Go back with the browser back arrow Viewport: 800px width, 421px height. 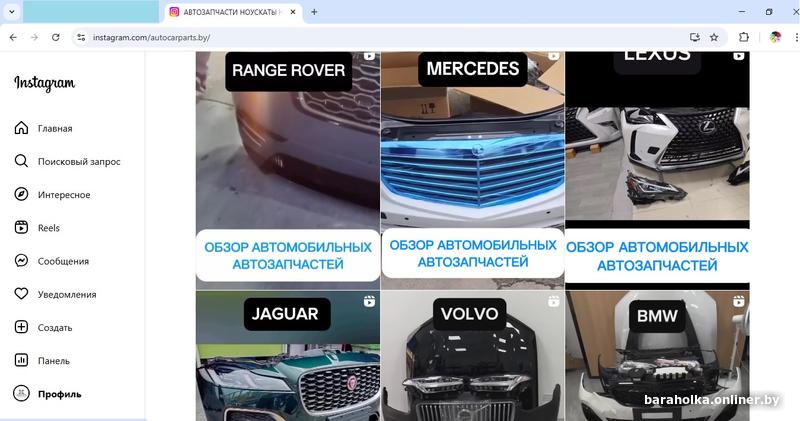click(13, 37)
